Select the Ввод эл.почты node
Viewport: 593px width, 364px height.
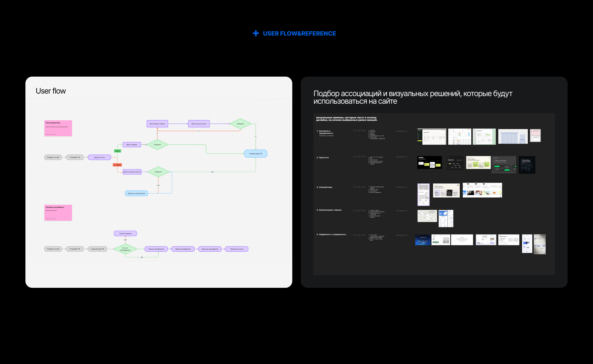coord(100,157)
